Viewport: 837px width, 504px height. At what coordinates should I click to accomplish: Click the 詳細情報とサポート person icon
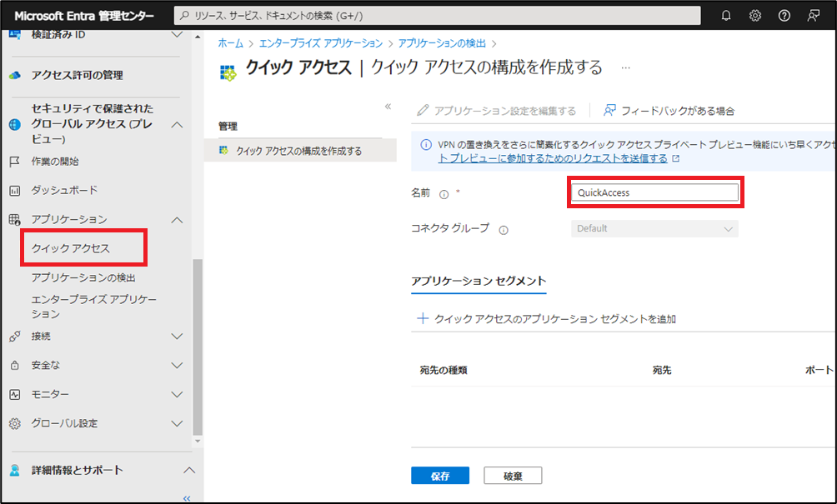15,470
